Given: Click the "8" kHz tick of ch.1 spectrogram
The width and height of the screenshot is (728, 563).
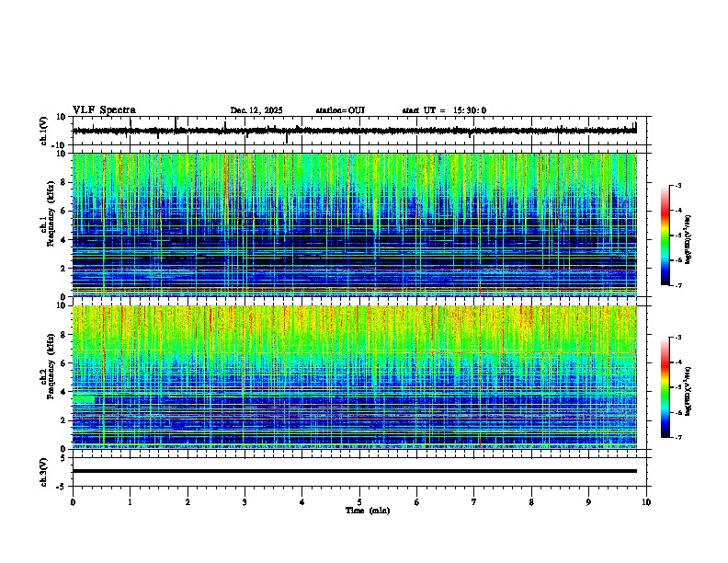Looking at the screenshot, I should (63, 182).
